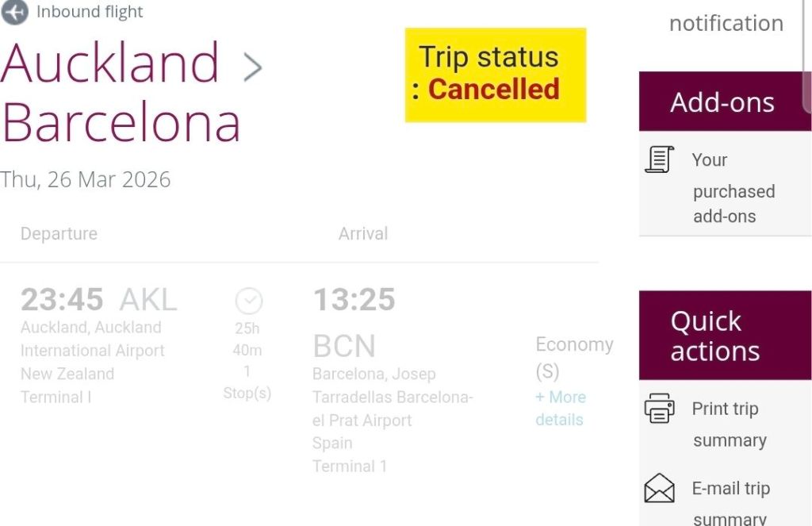The height and width of the screenshot is (526, 812).
Task: Click the purchased add-ons receipt icon
Action: (x=659, y=159)
